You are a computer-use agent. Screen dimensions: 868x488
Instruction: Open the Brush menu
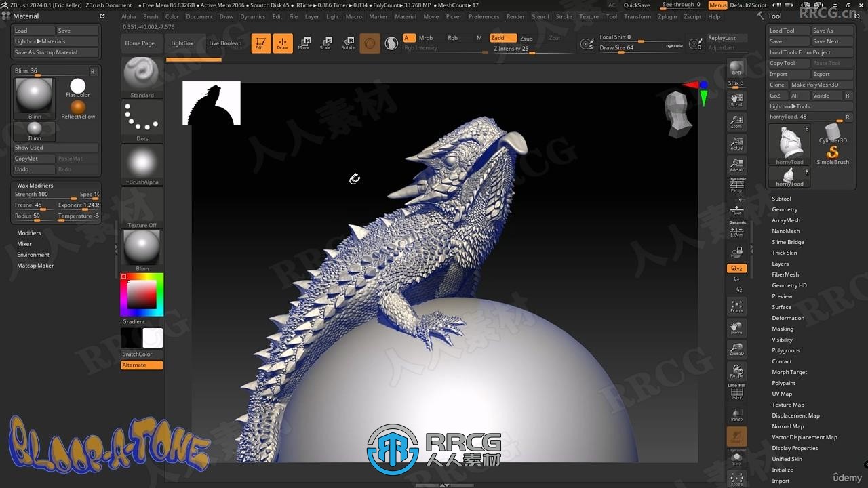pos(151,16)
